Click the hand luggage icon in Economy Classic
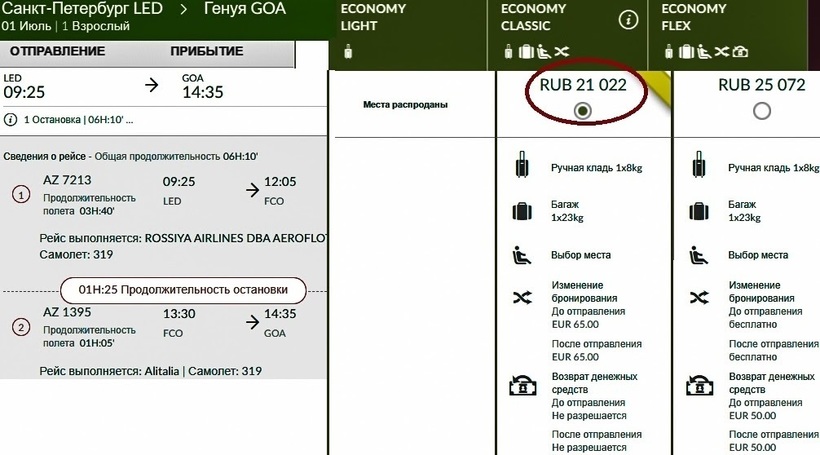Viewport: 820px width, 455px height. (x=520, y=165)
